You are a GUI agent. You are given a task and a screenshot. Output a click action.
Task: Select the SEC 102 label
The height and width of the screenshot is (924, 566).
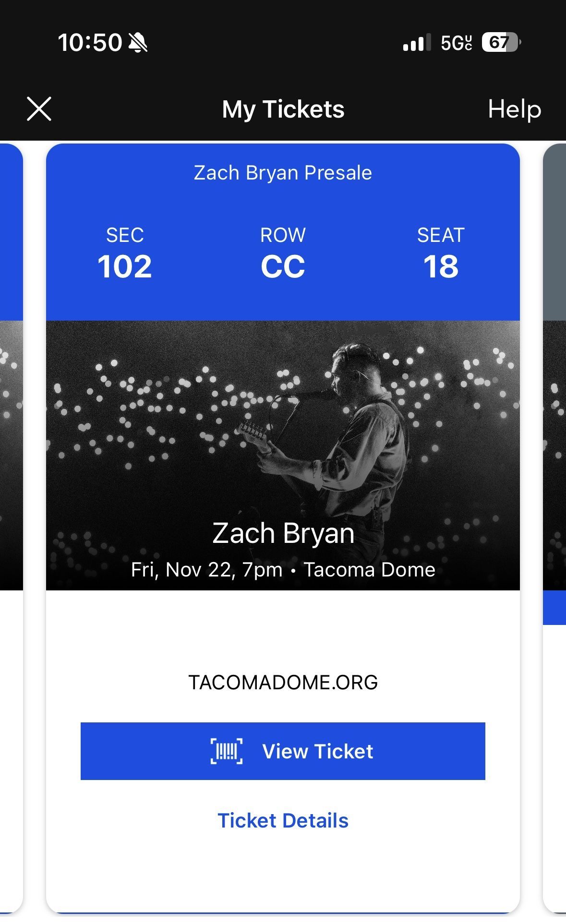tap(124, 254)
